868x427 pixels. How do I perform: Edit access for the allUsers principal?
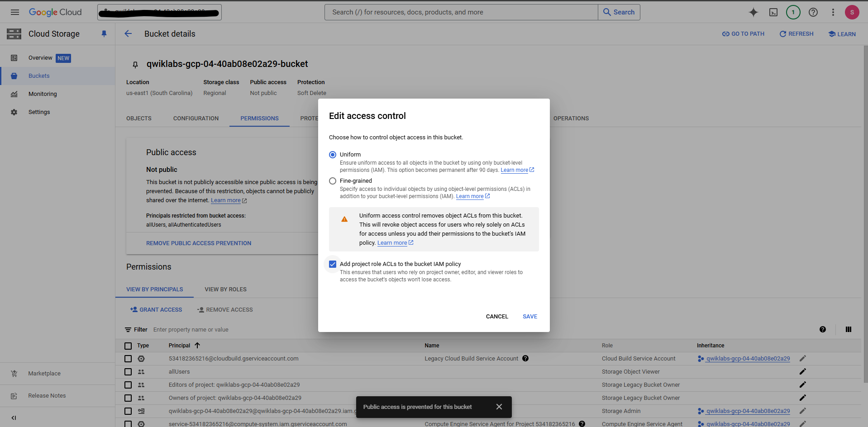802,371
